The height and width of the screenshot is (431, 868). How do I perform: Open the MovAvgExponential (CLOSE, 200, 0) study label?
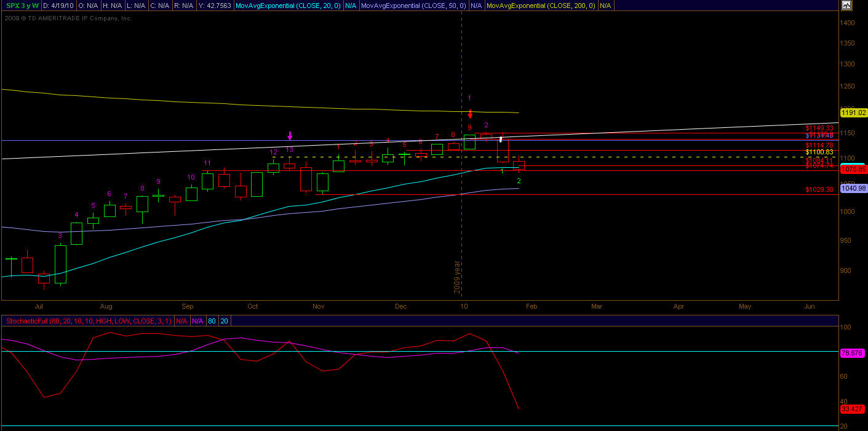541,6
